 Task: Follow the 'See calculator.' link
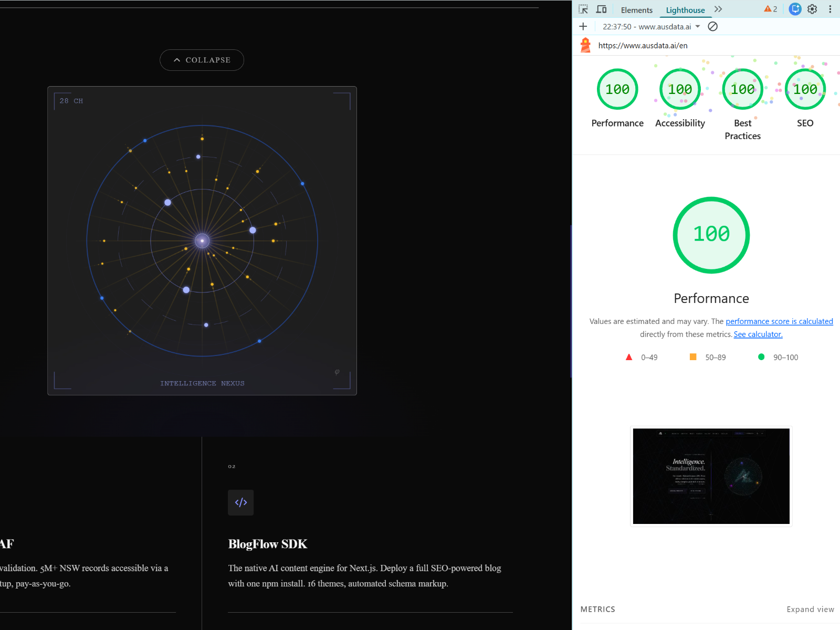[x=758, y=334]
